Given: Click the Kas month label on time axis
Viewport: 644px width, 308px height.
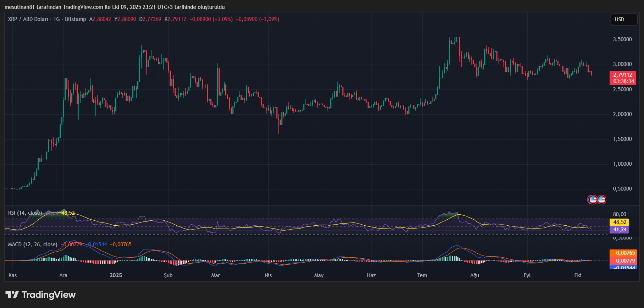Looking at the screenshot, I should pyautogui.click(x=12, y=275).
